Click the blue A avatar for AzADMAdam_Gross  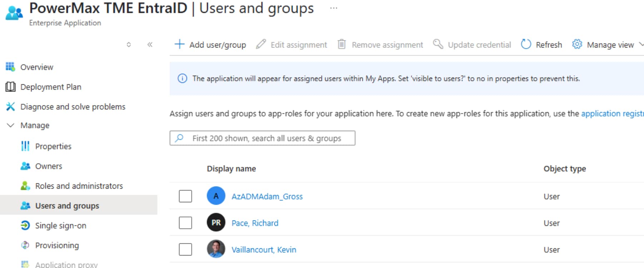[x=216, y=196]
